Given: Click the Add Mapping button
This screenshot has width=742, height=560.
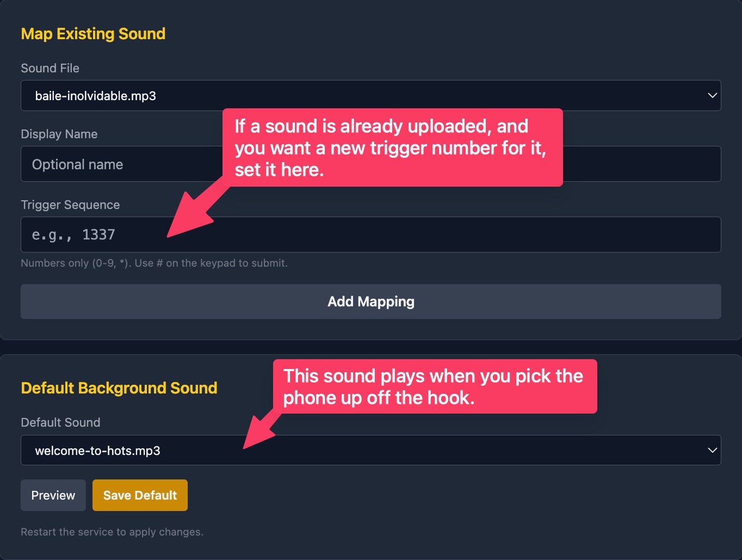Looking at the screenshot, I should [371, 301].
